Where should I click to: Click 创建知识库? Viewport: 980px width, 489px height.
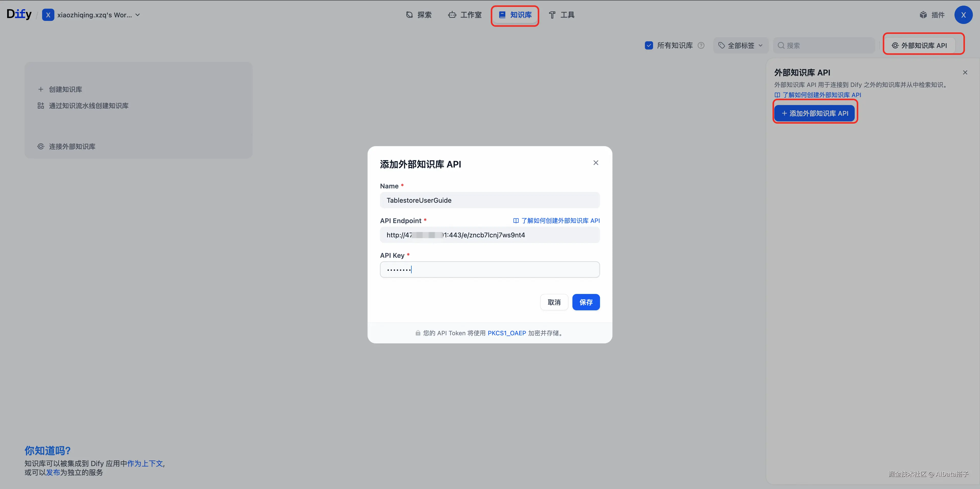(60, 89)
